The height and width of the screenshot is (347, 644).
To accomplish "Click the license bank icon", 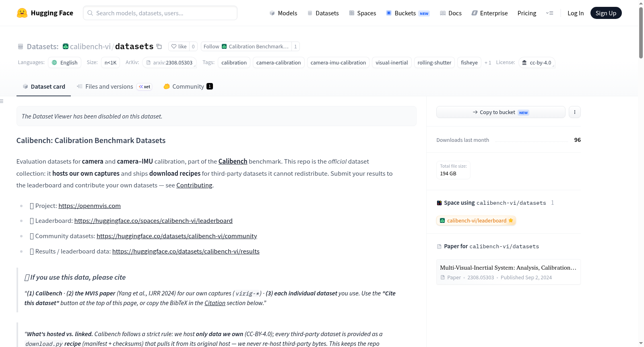I will point(524,62).
